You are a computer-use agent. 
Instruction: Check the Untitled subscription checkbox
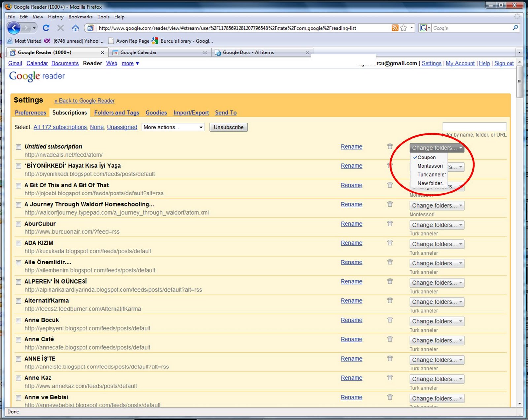19,147
